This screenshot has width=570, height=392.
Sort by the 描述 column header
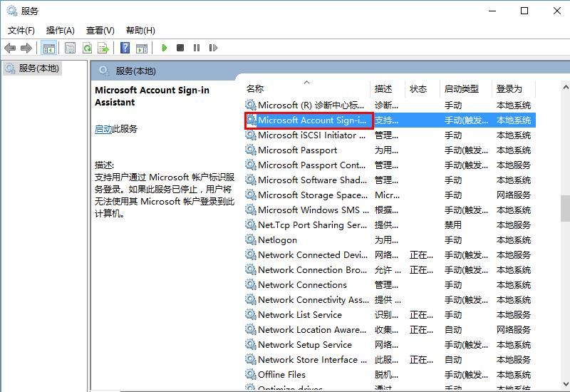coord(388,88)
